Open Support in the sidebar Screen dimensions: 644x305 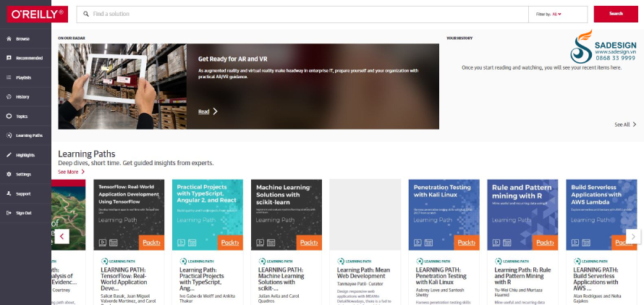coord(25,193)
